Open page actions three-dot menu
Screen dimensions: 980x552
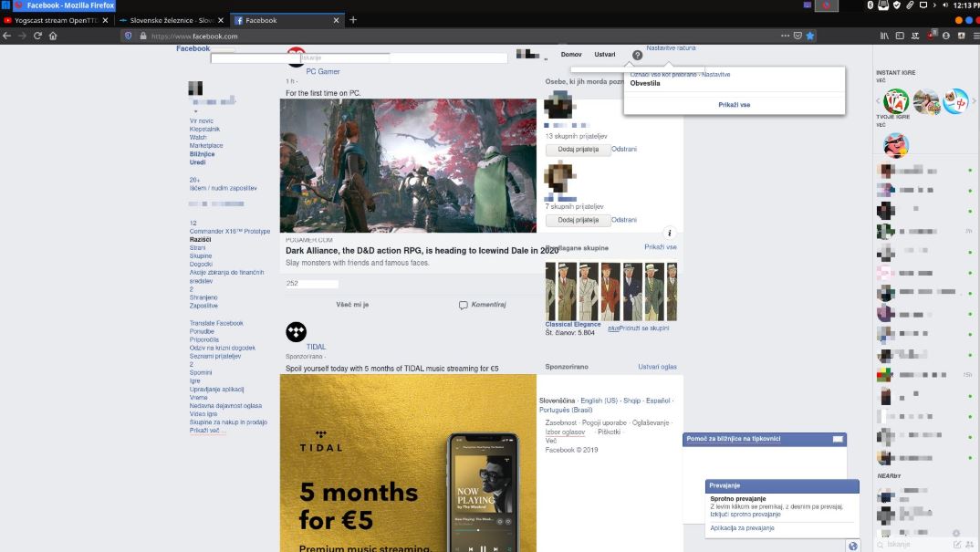click(785, 36)
